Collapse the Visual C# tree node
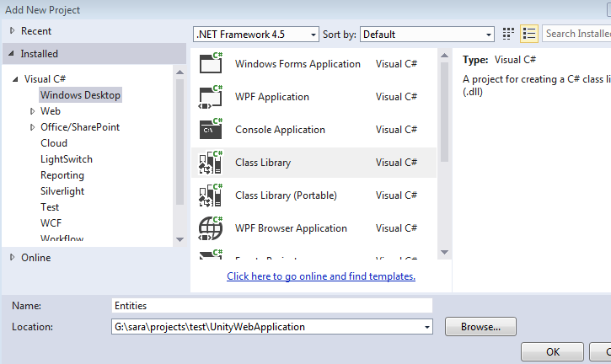 click(x=15, y=79)
